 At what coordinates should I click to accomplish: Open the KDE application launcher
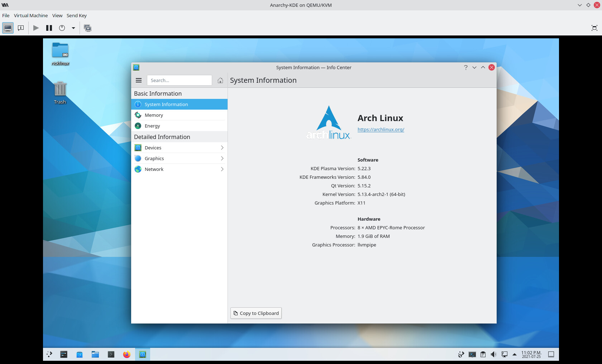(49, 354)
